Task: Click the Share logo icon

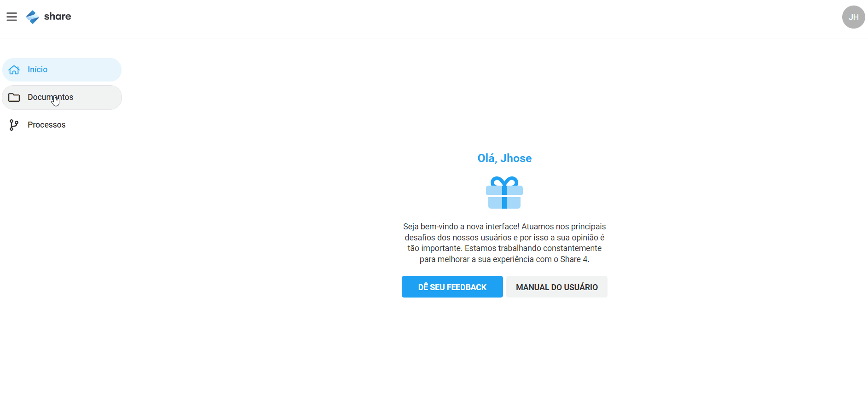Action: (x=33, y=17)
